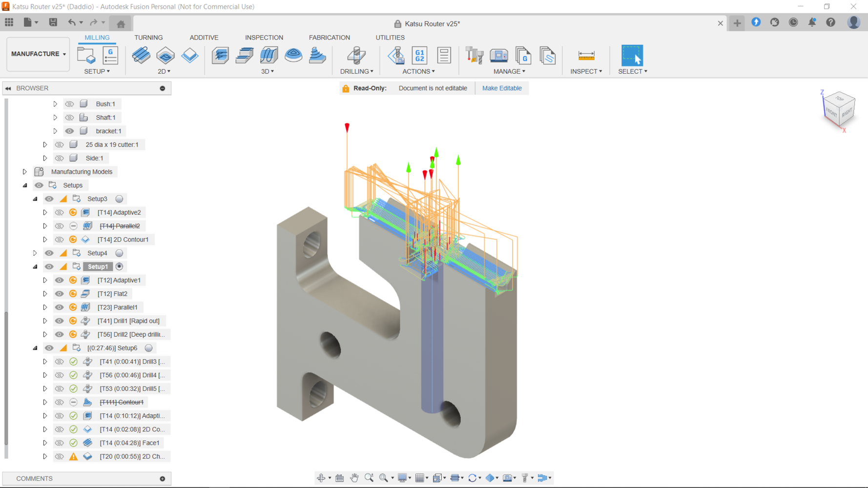Open the Data Panel grid icon
This screenshot has height=488, width=868.
(x=9, y=22)
